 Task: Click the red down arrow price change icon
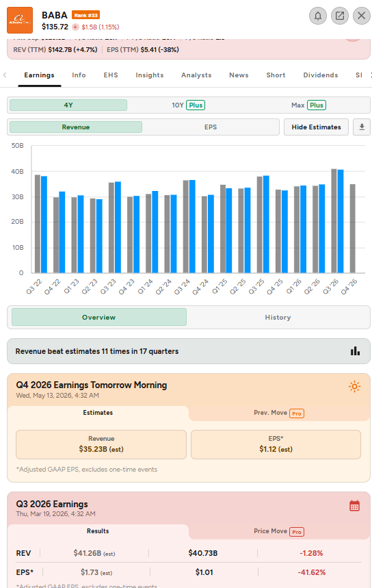pos(75,27)
